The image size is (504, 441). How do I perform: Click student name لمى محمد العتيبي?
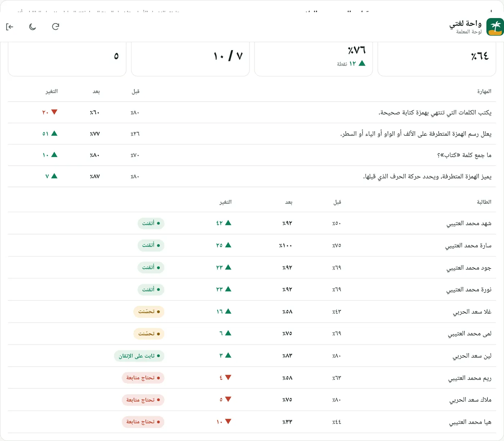tap(470, 334)
